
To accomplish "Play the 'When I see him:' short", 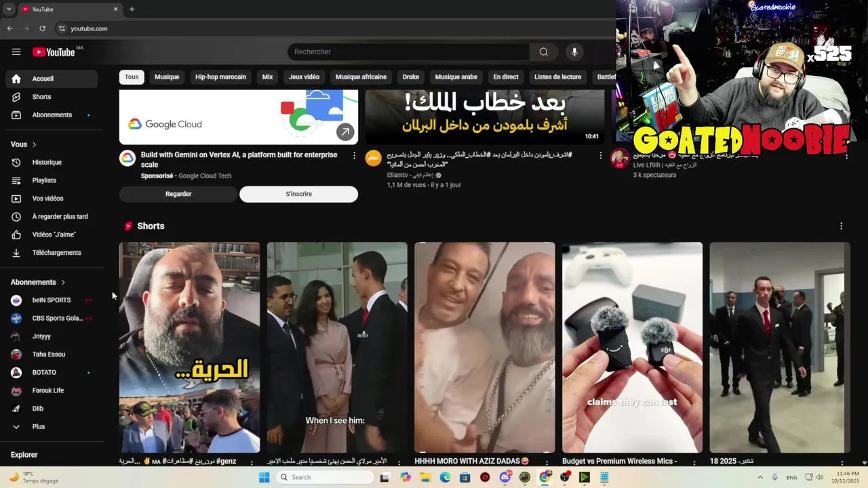I will click(x=337, y=347).
